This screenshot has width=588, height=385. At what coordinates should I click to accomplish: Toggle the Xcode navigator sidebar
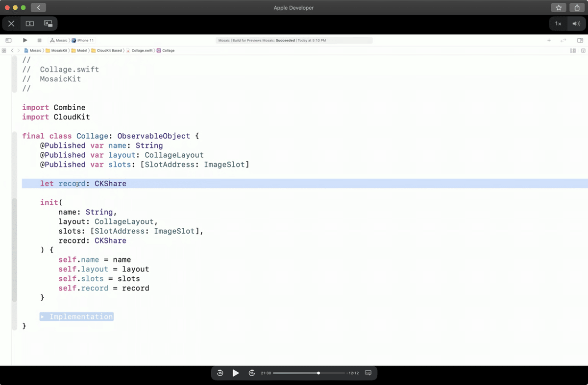[x=8, y=40]
